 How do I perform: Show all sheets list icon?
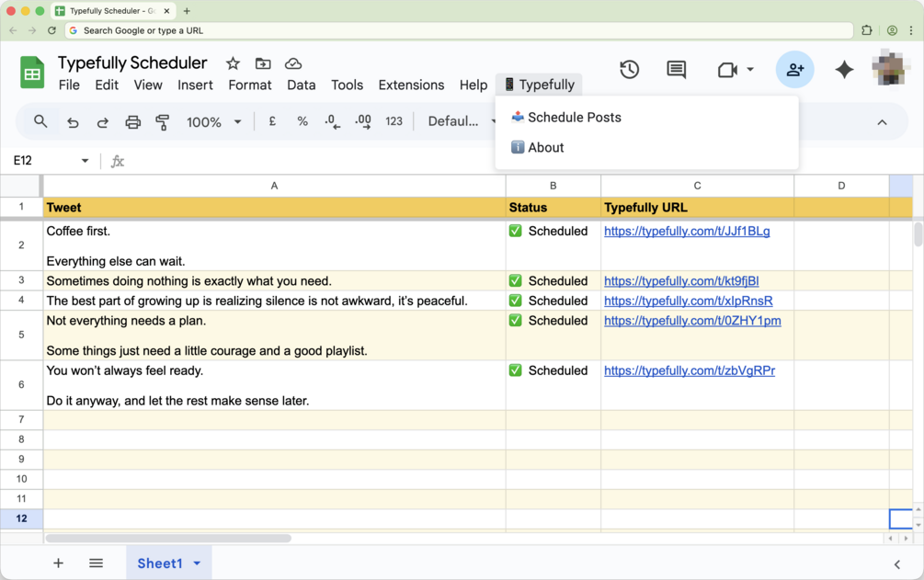pos(96,563)
